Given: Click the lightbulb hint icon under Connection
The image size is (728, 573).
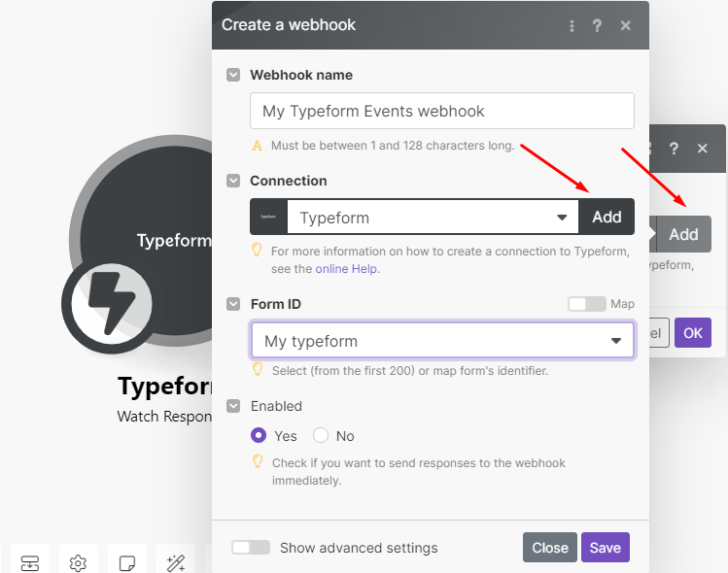Looking at the screenshot, I should click(257, 250).
